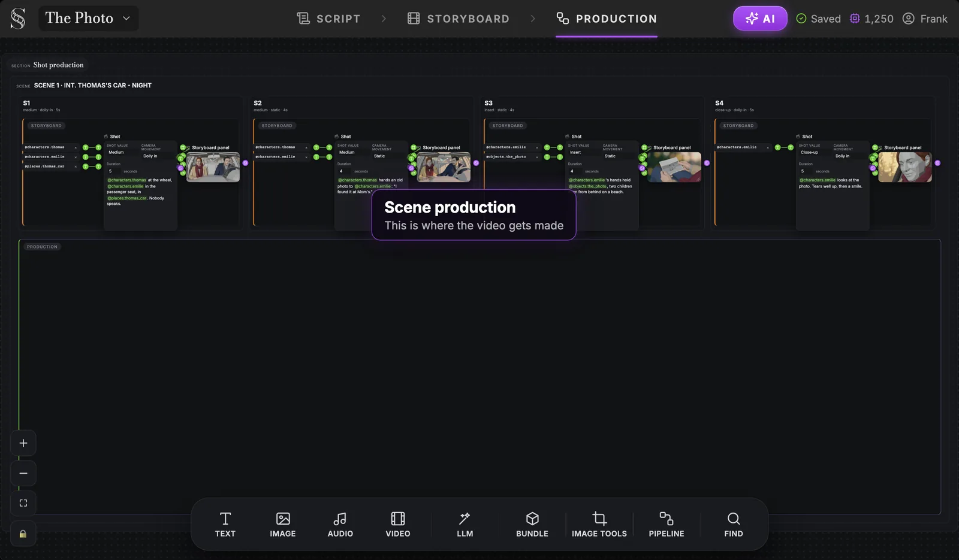Select the Text tool in bottom toolbar

coord(225,525)
